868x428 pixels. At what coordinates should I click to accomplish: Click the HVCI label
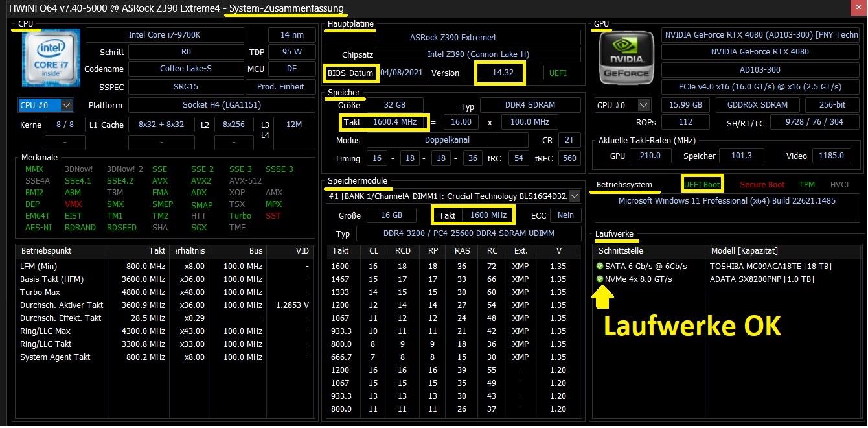pos(839,185)
